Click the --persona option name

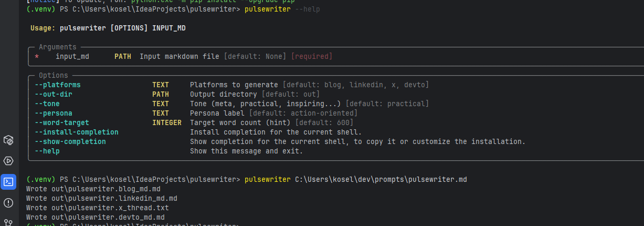coord(54,113)
